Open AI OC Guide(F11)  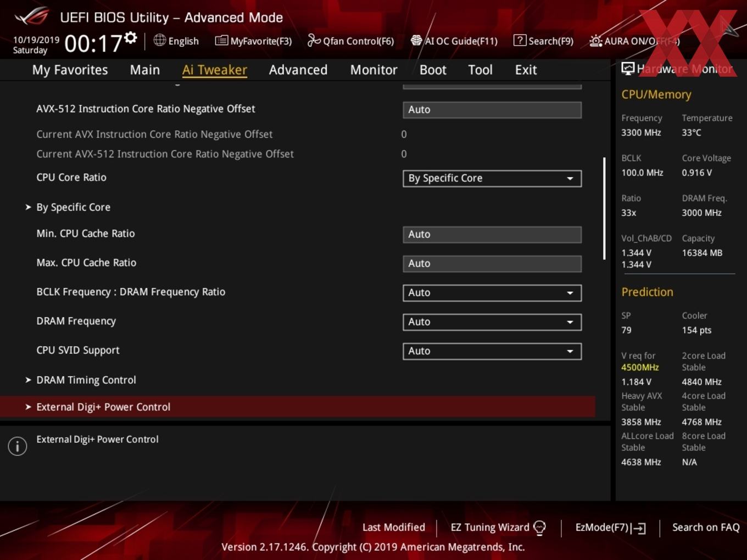click(x=454, y=41)
